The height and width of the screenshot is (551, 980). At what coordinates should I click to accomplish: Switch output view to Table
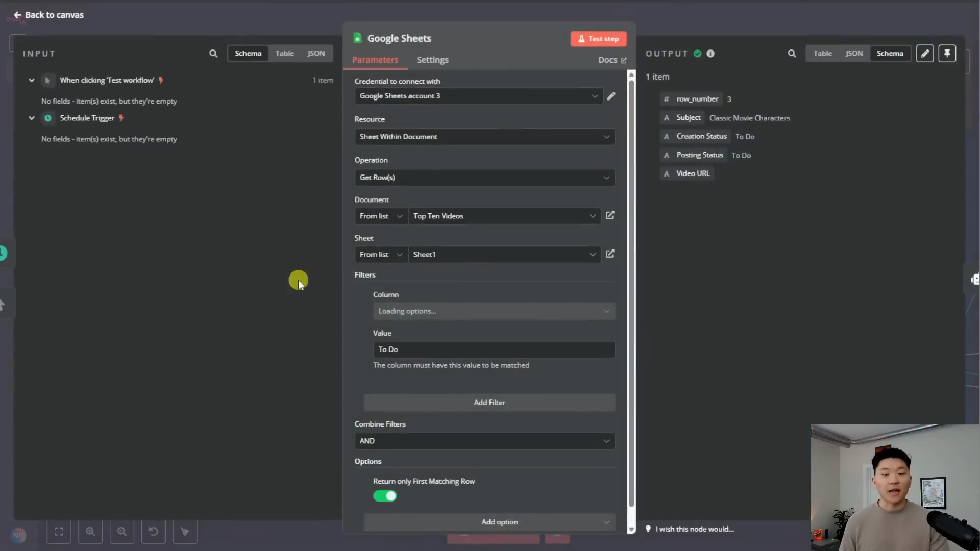(822, 53)
